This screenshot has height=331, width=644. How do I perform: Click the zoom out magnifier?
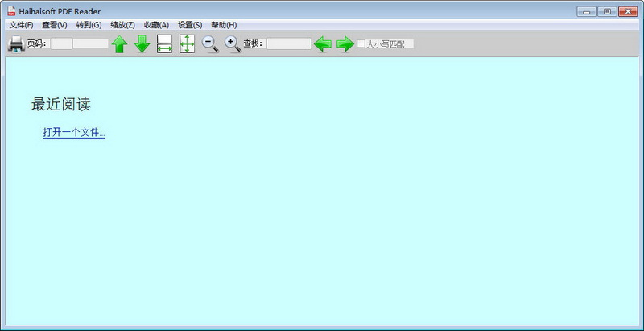tap(210, 44)
